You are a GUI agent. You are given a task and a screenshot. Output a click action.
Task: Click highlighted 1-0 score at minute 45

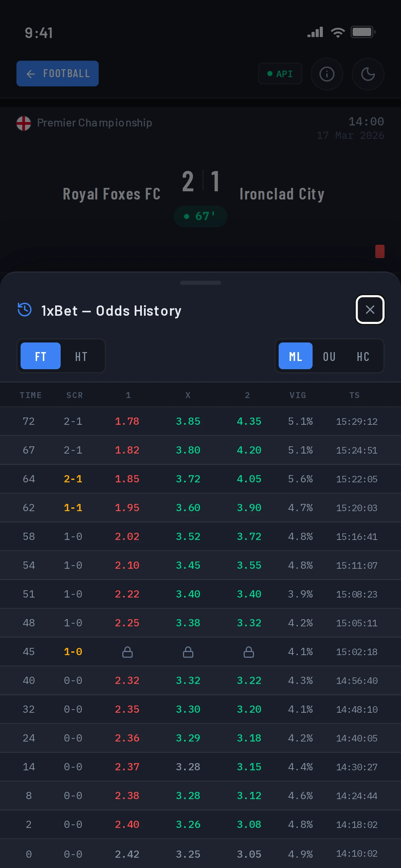(x=73, y=652)
